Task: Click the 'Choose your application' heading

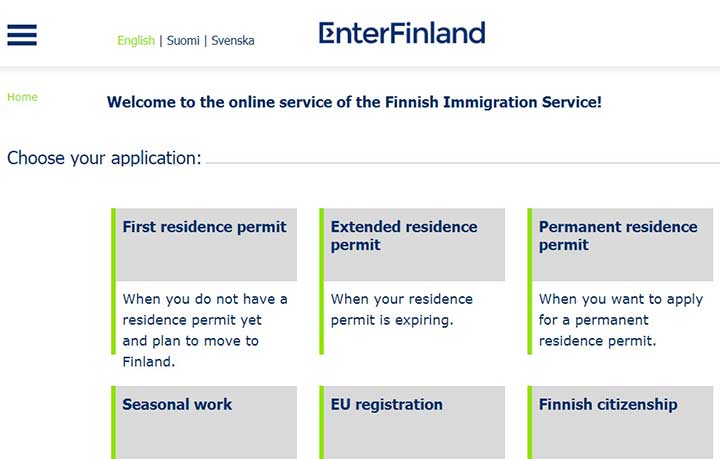Action: click(x=104, y=158)
